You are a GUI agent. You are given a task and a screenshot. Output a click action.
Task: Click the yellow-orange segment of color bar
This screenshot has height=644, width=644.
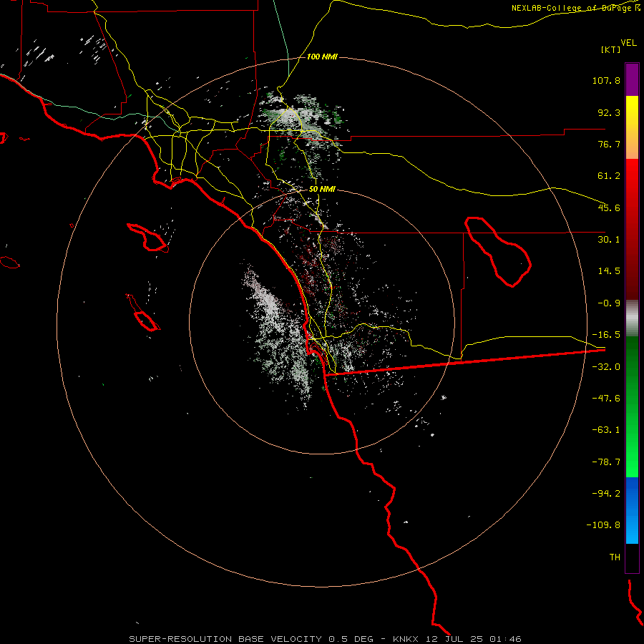[x=632, y=127]
